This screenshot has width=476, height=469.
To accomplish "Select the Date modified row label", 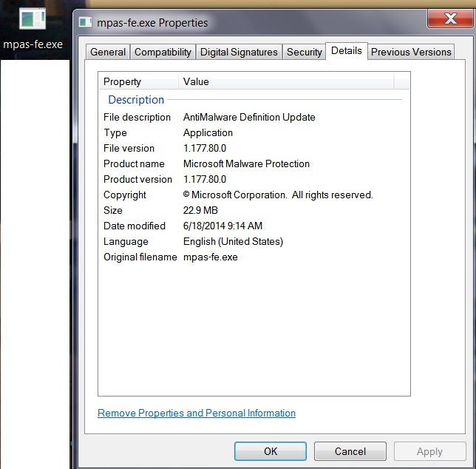I will pos(135,226).
